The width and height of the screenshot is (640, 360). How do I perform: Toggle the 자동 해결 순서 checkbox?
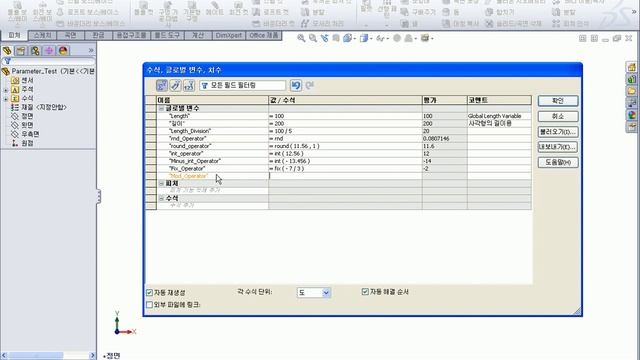click(365, 291)
